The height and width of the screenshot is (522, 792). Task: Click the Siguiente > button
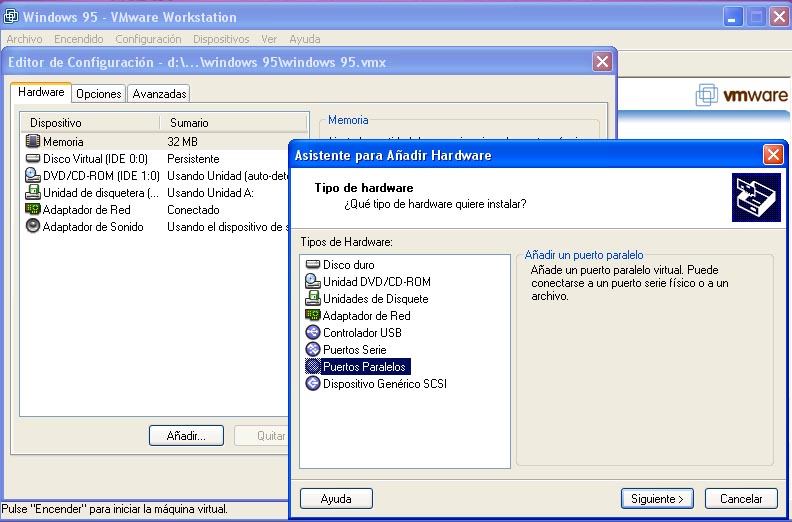(657, 499)
